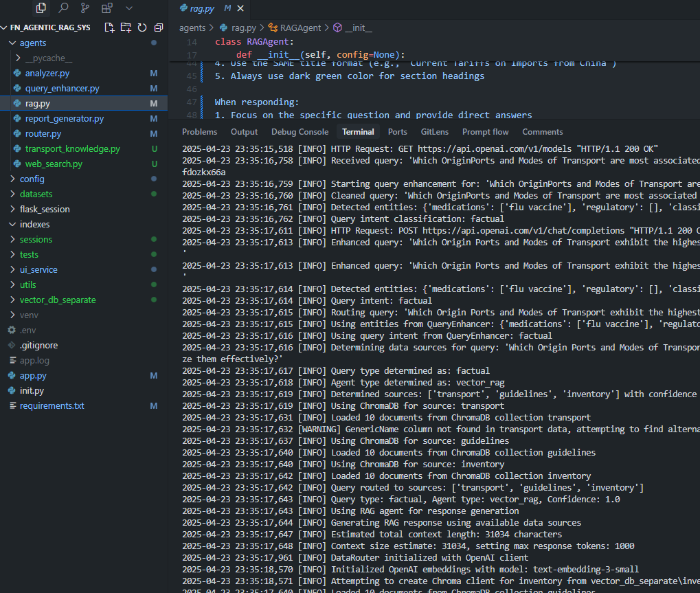The image size is (700, 593).
Task: Collapse the agents folder
Action: click(32, 43)
